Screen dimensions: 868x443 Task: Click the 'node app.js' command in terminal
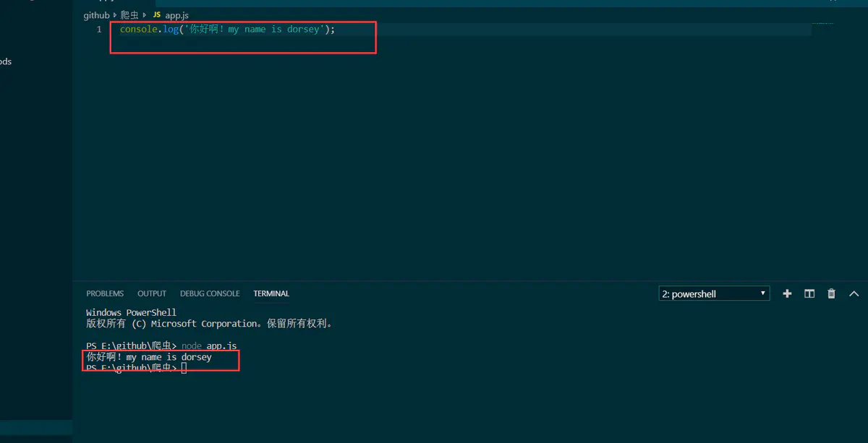209,346
